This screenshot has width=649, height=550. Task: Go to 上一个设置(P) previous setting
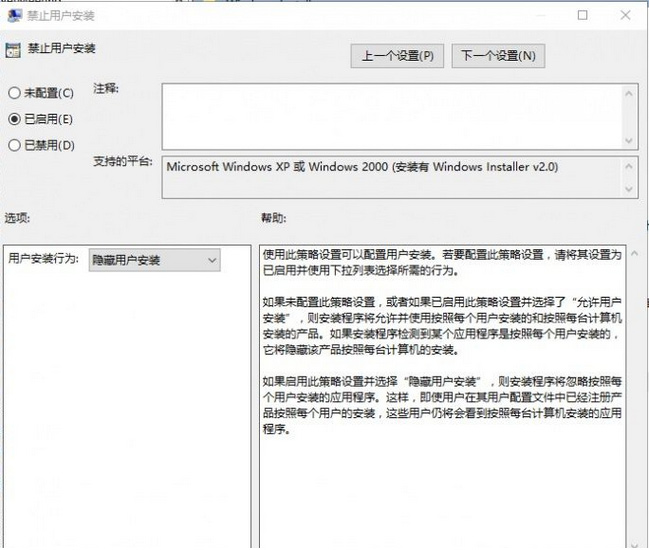click(397, 56)
